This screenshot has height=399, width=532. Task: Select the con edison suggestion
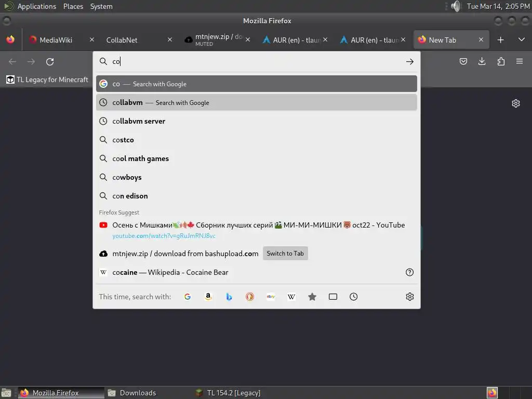[x=257, y=196]
